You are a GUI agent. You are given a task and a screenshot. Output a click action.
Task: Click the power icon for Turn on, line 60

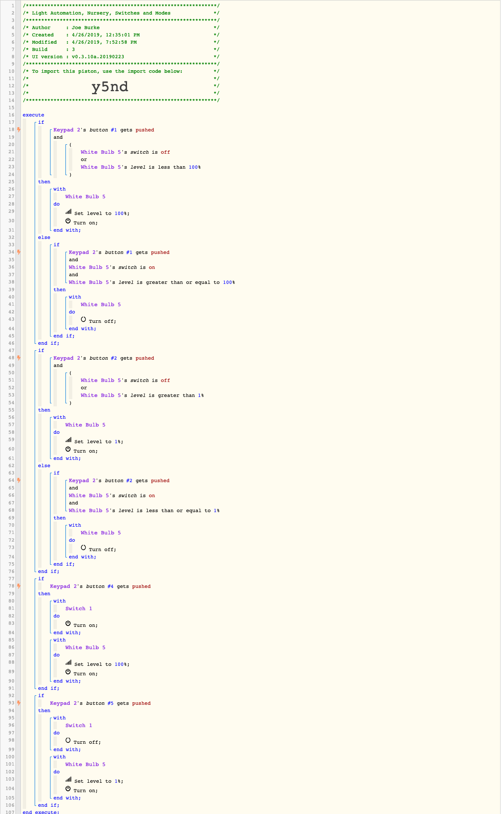point(68,449)
